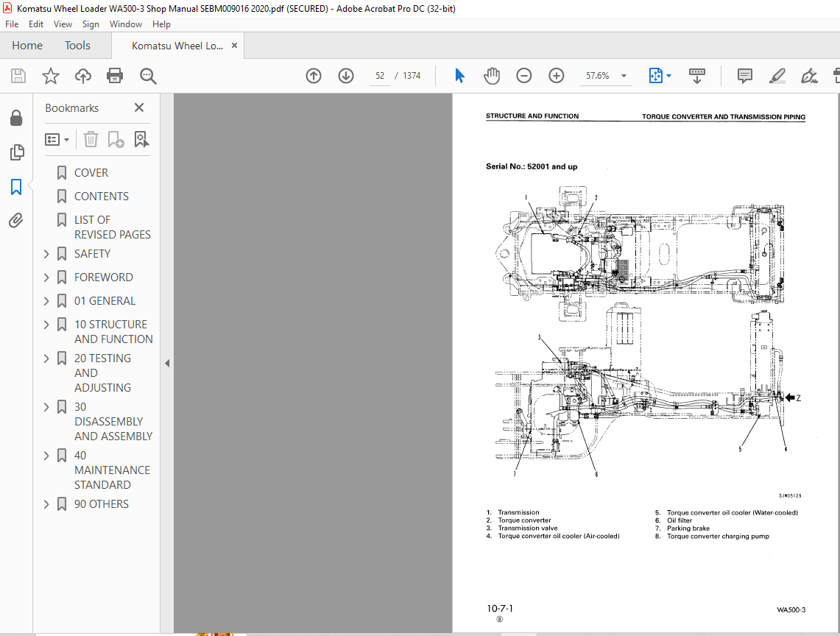
Task: Close the Bookmarks panel
Action: coord(139,107)
